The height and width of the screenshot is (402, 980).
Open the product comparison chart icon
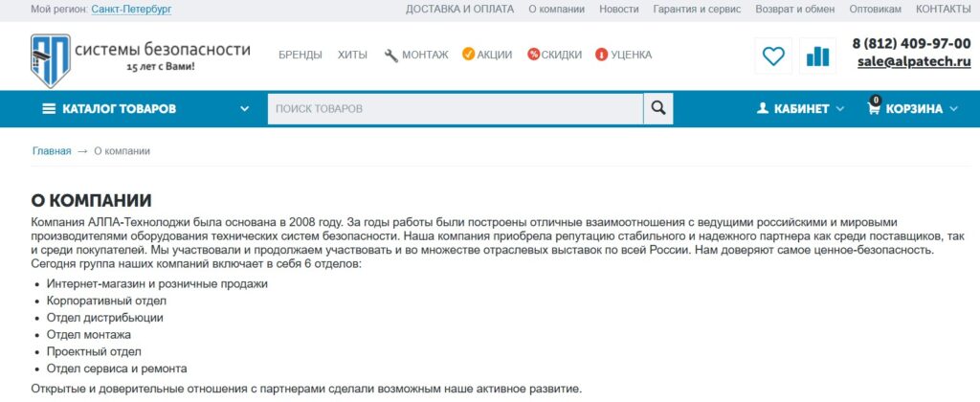817,56
